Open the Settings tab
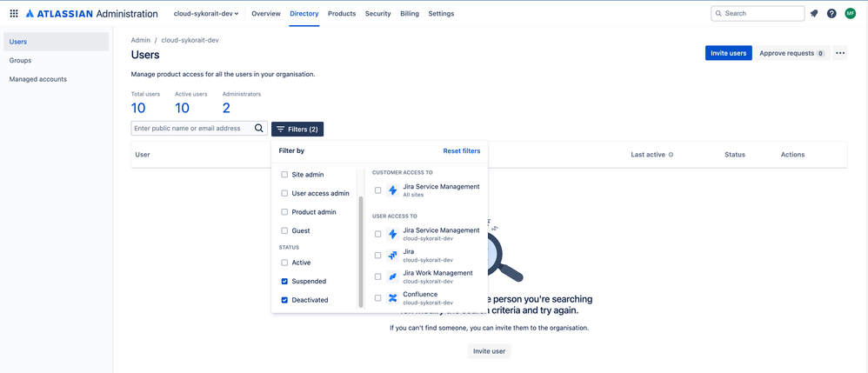868x373 pixels. click(x=441, y=13)
